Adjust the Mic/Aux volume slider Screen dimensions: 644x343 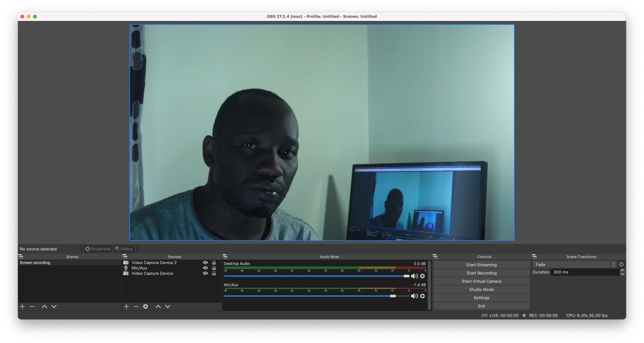point(392,296)
